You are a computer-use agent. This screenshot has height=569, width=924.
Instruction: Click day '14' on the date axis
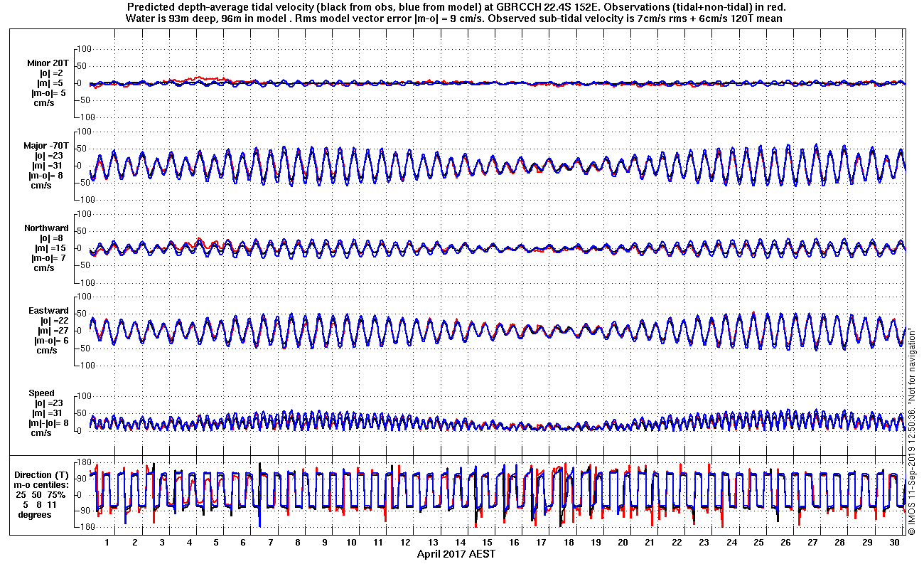(x=460, y=542)
